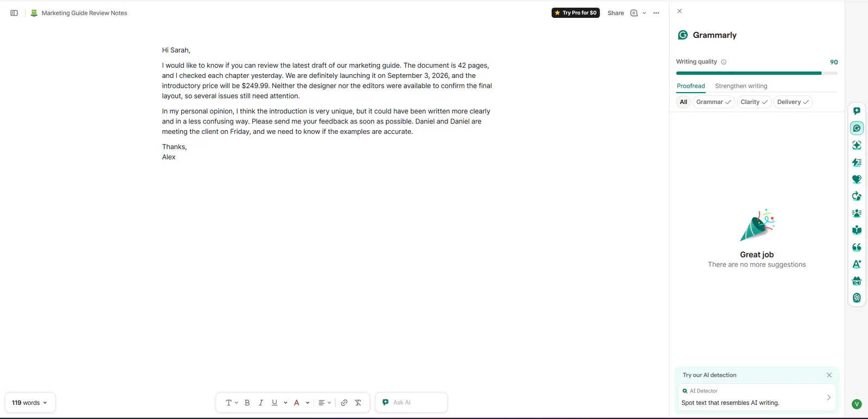Select the plagiarism fingerprint icon in sidebar

point(857,298)
